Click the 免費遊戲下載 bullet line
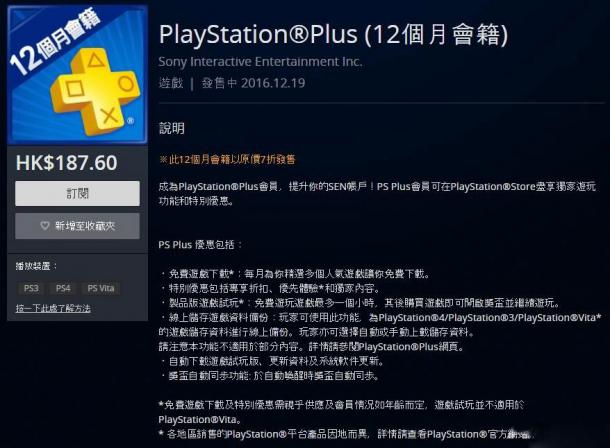This screenshot has width=610, height=448. pos(296,274)
